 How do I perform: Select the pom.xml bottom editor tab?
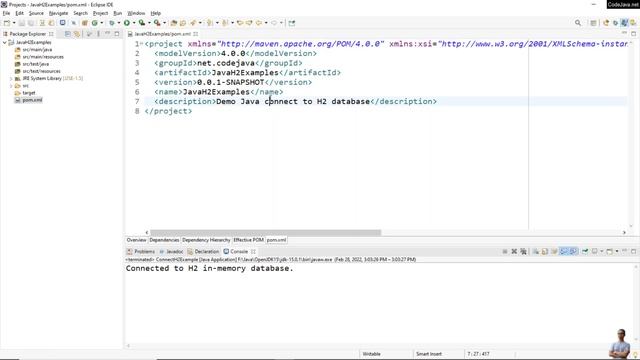(276, 240)
